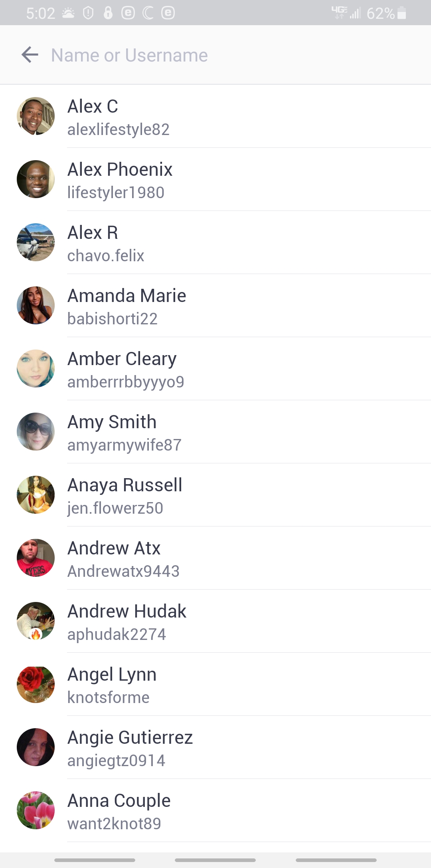Tap the red rose avatar

(36, 684)
